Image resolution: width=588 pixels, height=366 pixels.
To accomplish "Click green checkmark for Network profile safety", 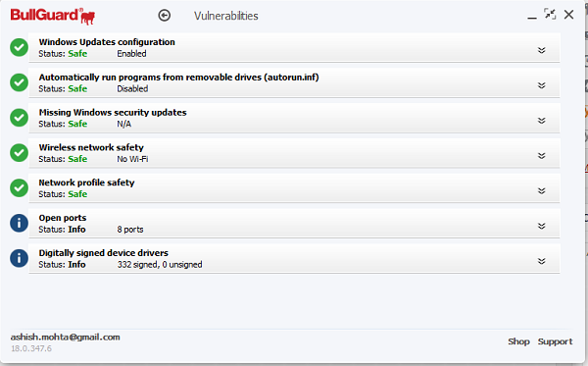I will [x=20, y=188].
